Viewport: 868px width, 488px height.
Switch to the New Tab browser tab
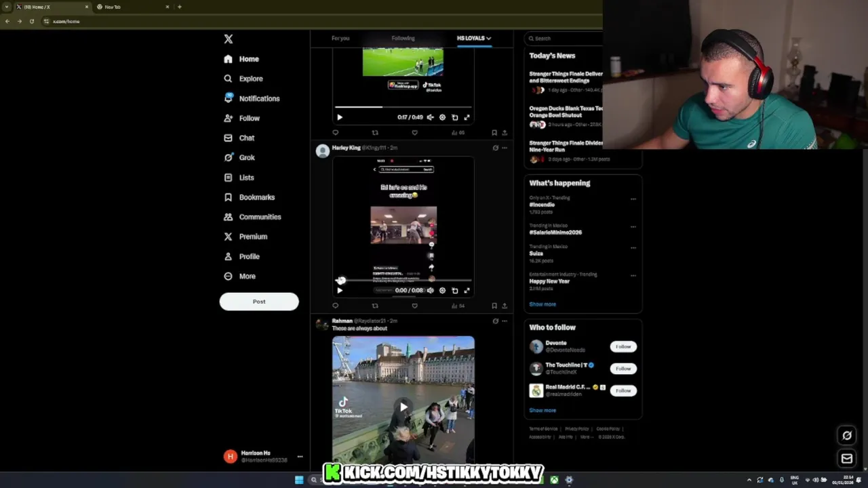(x=132, y=7)
